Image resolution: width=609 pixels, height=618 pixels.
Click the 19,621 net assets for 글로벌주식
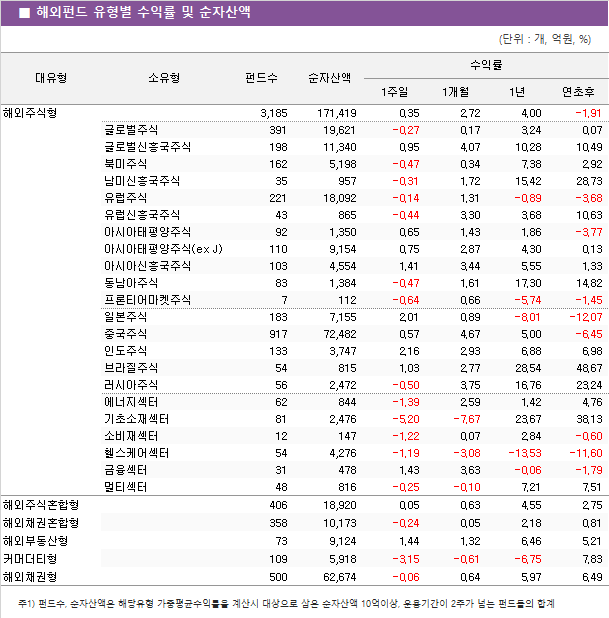pyautogui.click(x=340, y=130)
